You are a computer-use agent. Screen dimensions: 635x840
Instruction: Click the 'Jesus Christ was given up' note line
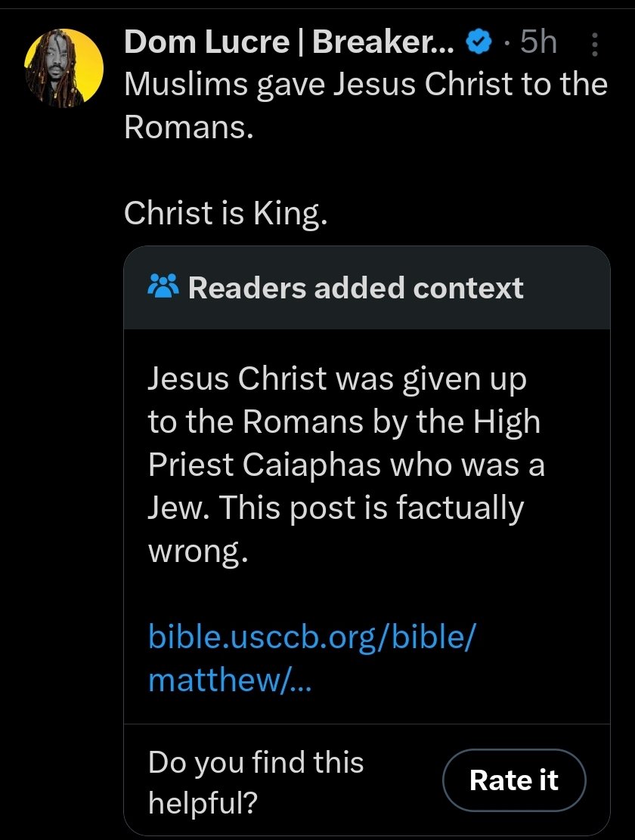point(336,378)
